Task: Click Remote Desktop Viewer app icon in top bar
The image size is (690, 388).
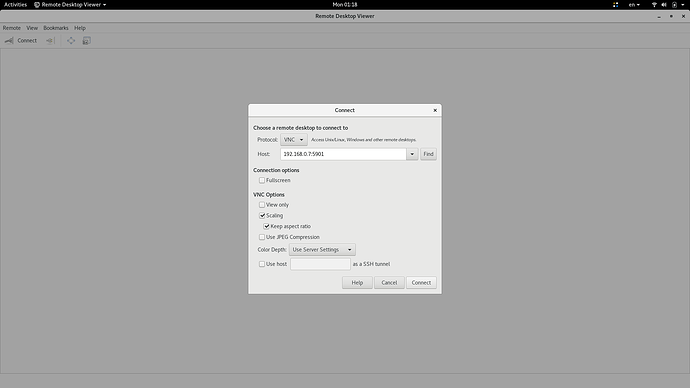Action: (x=37, y=4)
